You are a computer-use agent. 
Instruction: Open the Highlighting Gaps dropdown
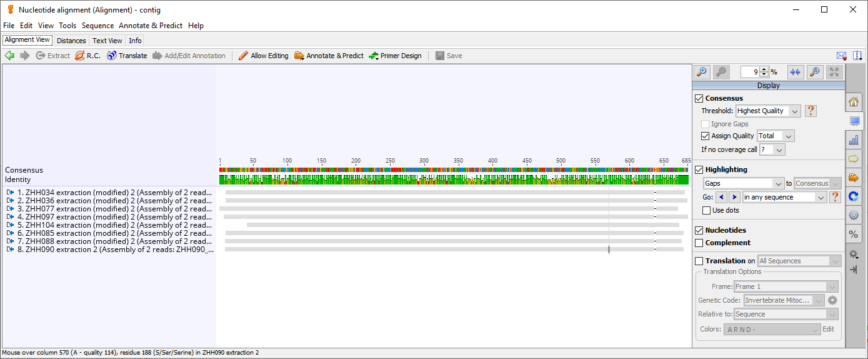pyautogui.click(x=744, y=183)
